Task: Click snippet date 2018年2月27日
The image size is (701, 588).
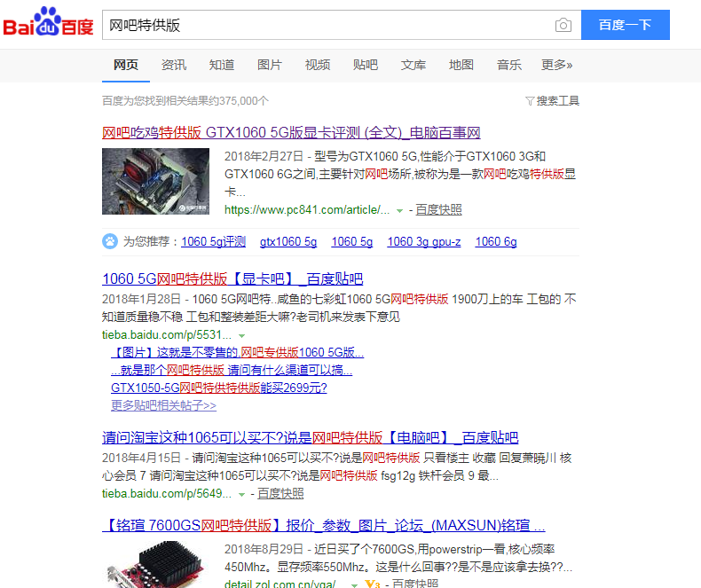Action: point(264,157)
